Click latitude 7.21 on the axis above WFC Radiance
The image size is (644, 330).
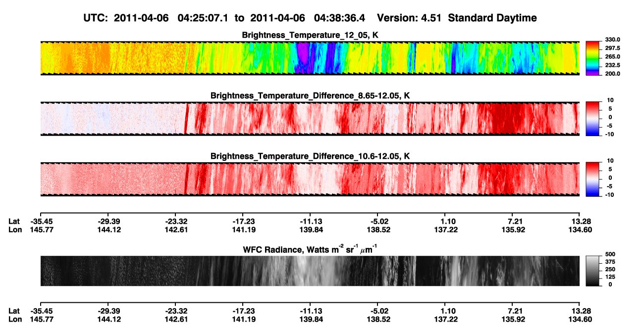[515, 221]
